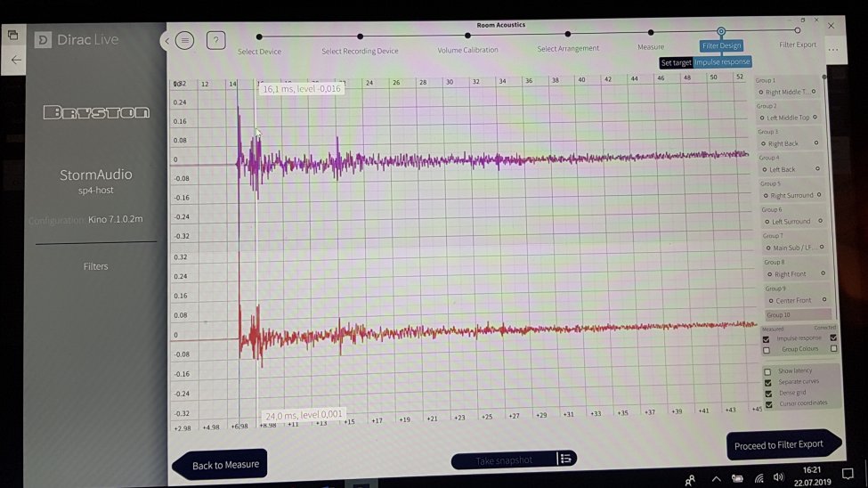Open the hamburger menu icon
The height and width of the screenshot is (488, 868).
(184, 40)
